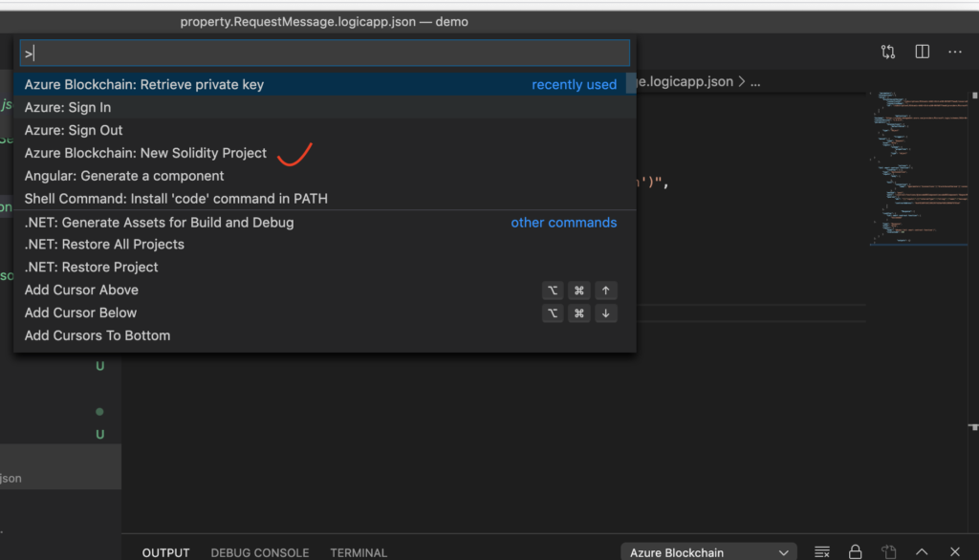Switch to the TERMINAL tab
Screen dimensions: 979x560
[x=358, y=552]
